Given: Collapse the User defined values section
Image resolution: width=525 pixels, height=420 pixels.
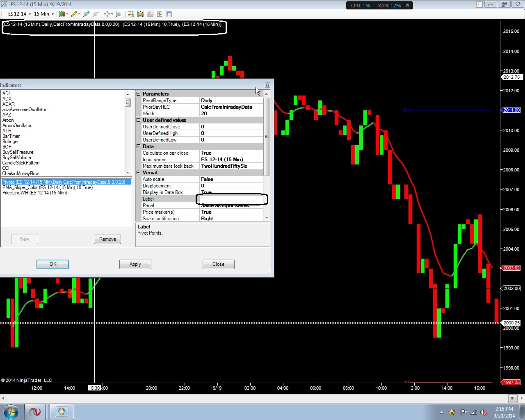Looking at the screenshot, I should 138,120.
